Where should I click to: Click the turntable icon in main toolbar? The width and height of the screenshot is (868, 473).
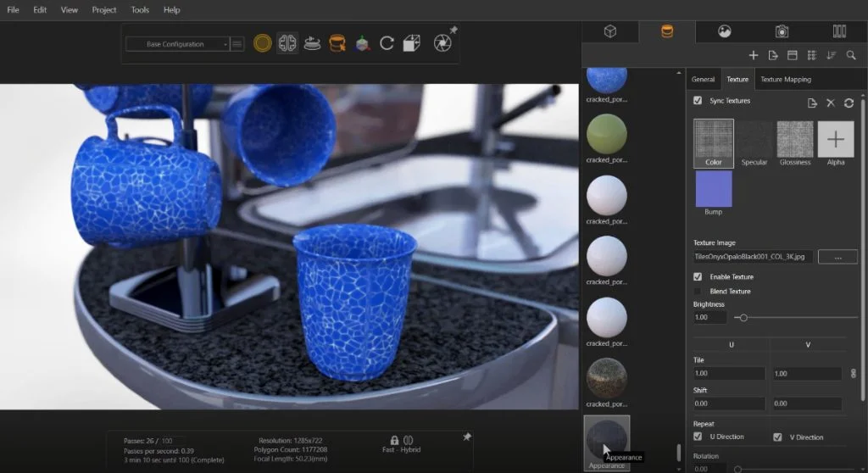point(312,43)
